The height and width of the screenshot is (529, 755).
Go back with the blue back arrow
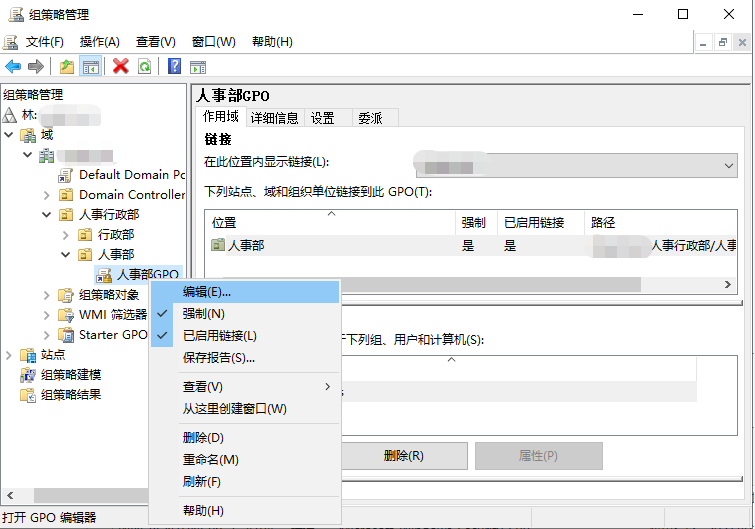(13, 66)
